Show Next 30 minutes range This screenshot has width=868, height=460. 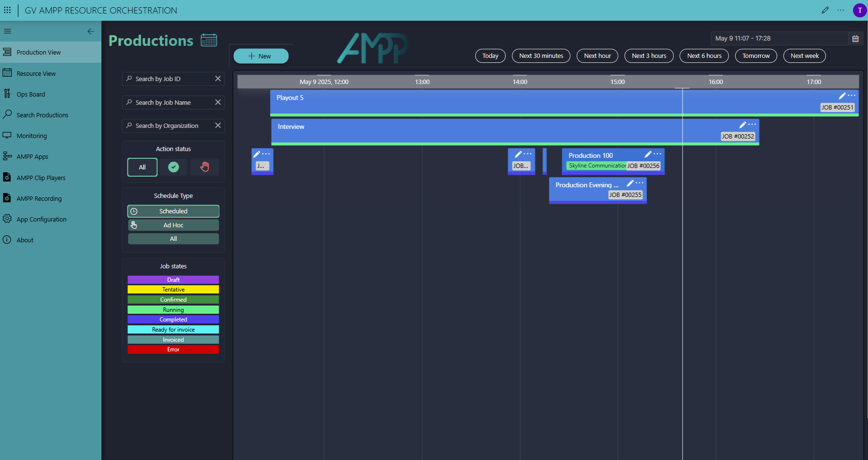[541, 56]
